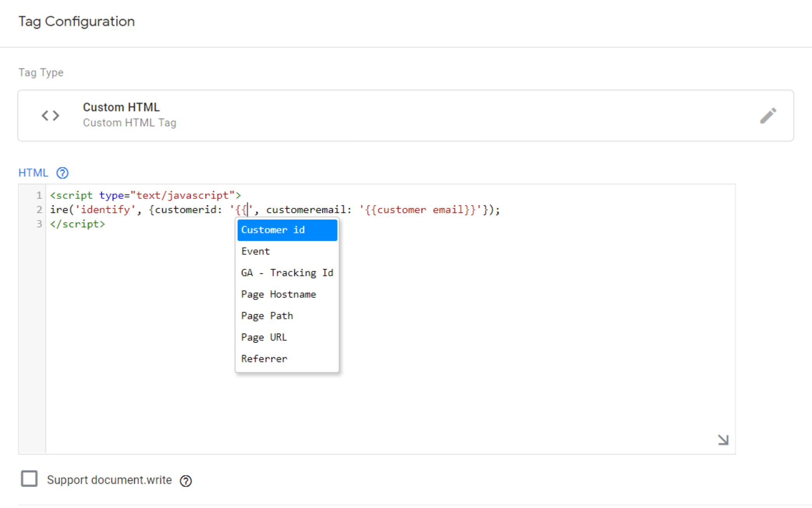
Task: Click the Custom HTML code brackets icon
Action: pos(51,115)
